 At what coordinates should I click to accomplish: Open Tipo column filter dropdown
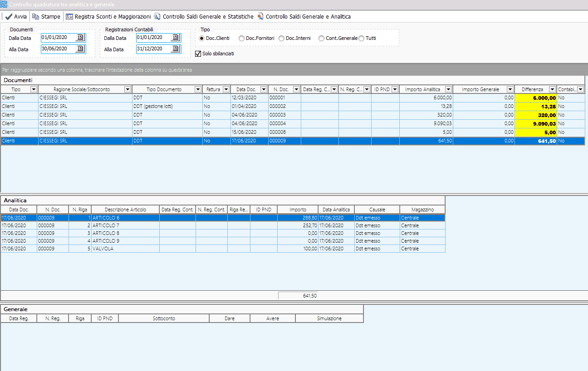(x=34, y=90)
